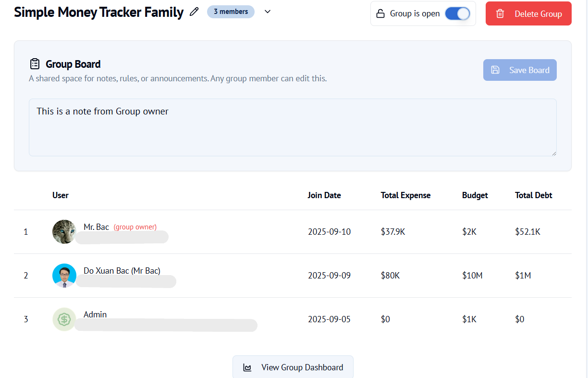Click the Total Expense column header
This screenshot has width=588, height=378.
405,195
